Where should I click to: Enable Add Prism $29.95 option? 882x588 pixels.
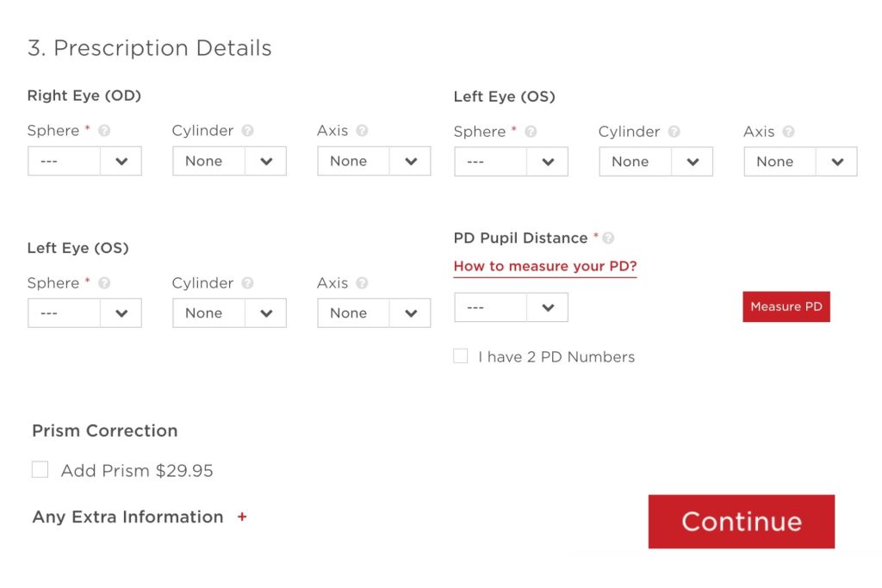click(x=40, y=469)
